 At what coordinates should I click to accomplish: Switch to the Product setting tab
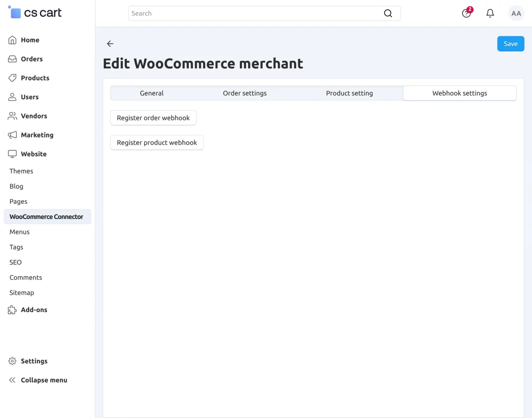(349, 93)
